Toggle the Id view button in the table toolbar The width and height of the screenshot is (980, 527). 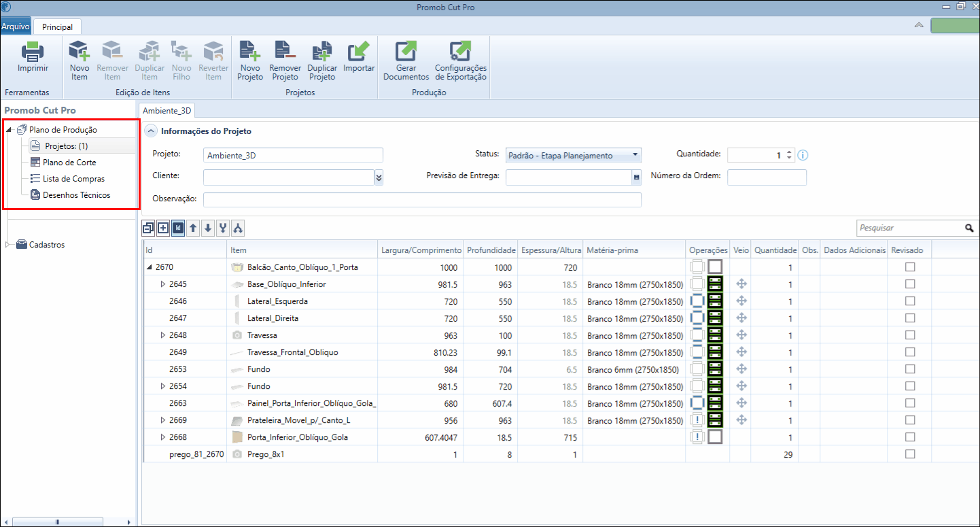(178, 228)
